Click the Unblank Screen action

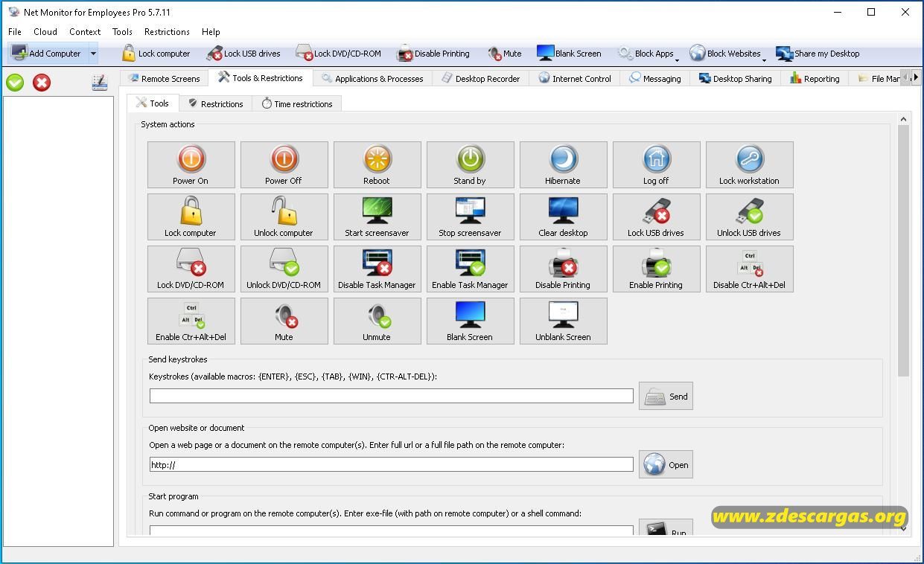[x=563, y=321]
